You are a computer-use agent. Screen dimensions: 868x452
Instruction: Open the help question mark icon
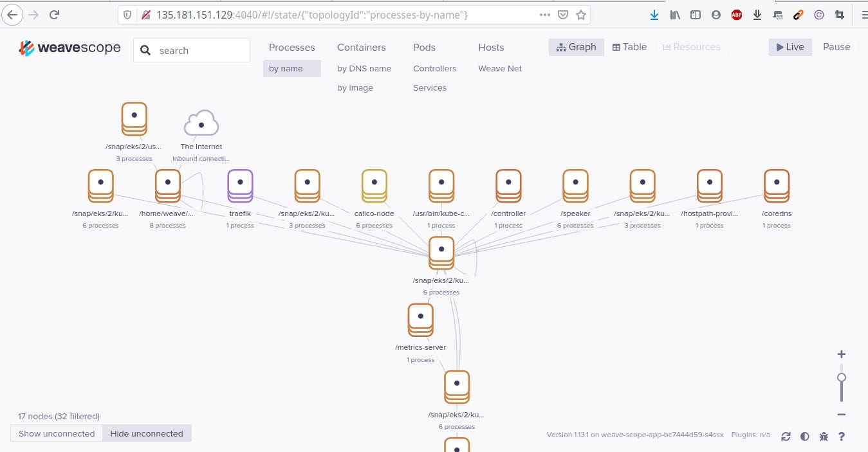842,437
